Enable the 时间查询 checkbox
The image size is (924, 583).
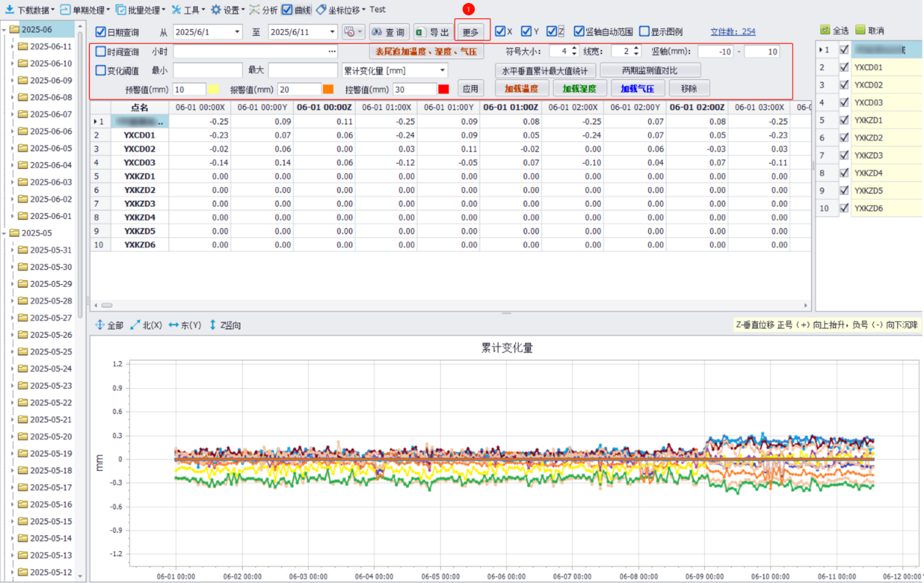tap(101, 52)
